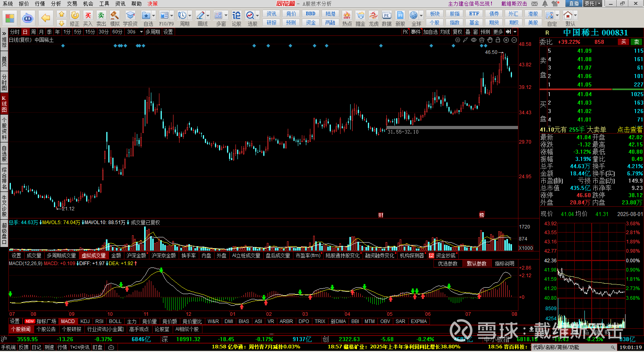Open the F10/F9 dropdown arrow

tap(171, 15)
